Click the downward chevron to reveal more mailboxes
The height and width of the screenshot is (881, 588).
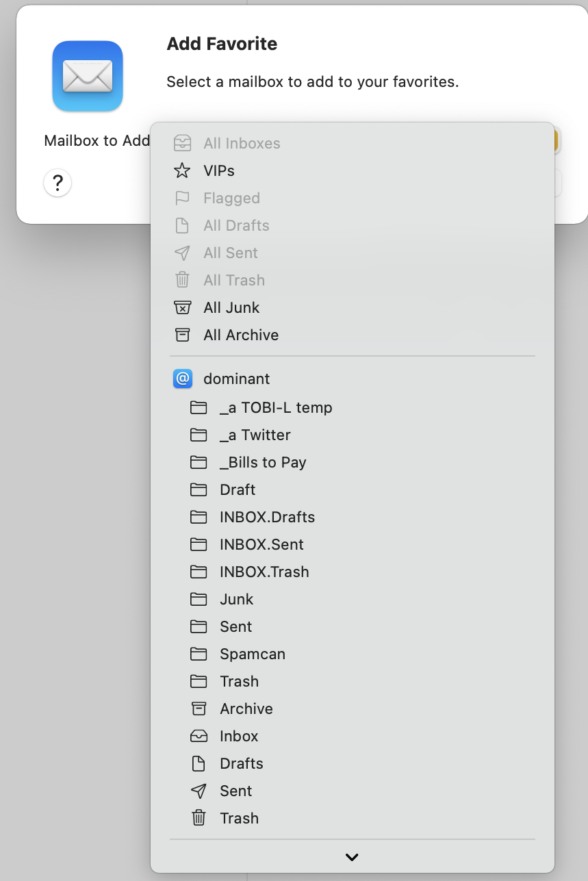point(351,857)
